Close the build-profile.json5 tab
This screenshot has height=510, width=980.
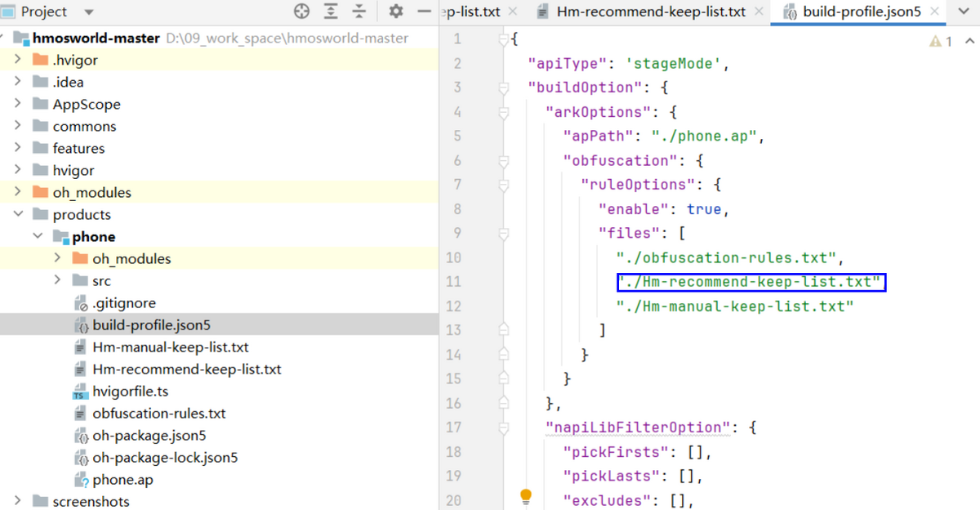point(933,11)
